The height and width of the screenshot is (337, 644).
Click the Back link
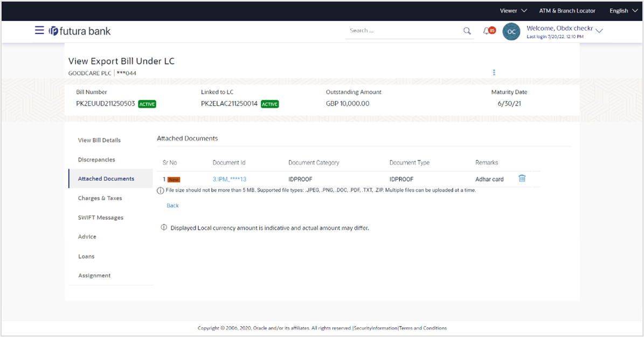pyautogui.click(x=172, y=206)
